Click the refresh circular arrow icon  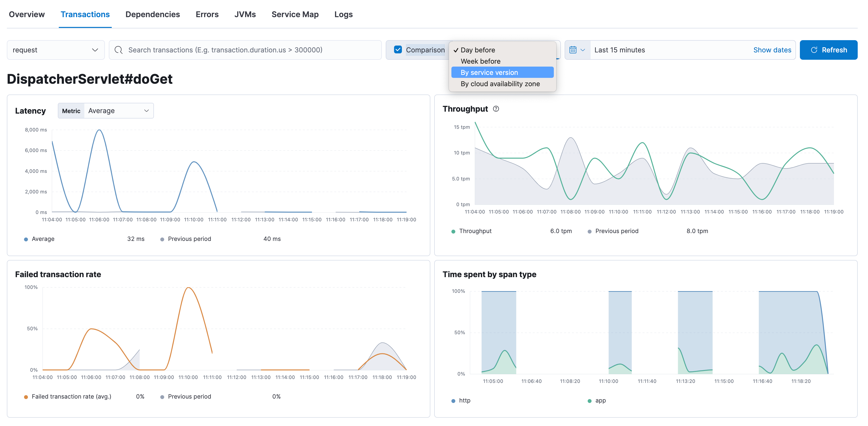pos(814,50)
